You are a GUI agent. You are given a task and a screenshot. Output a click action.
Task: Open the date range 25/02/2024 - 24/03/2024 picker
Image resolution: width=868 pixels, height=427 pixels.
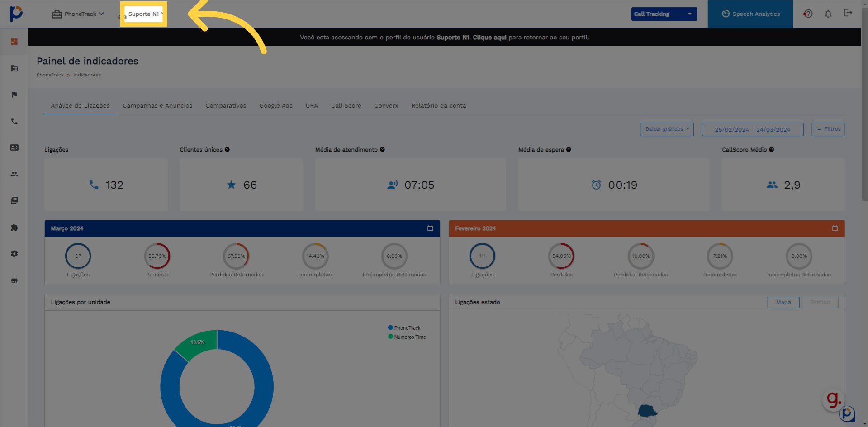click(x=753, y=129)
